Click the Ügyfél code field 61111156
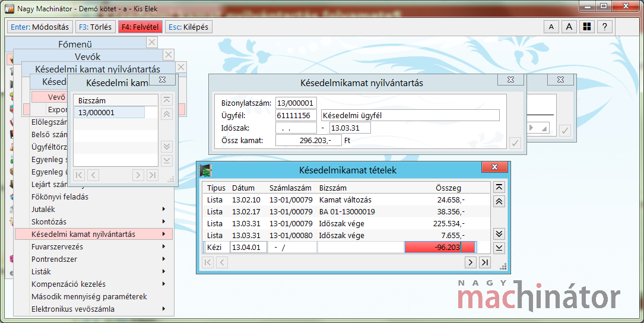Viewport: 644px width, 323px height. click(x=296, y=115)
